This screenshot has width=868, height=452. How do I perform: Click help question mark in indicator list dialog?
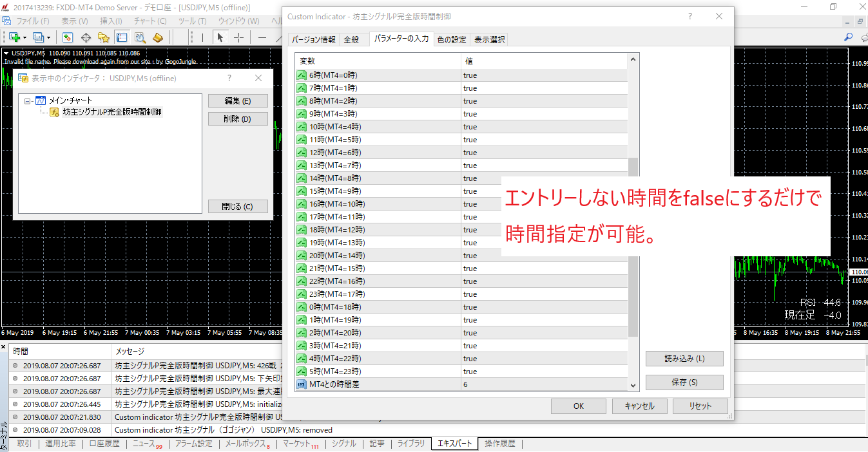(x=229, y=78)
